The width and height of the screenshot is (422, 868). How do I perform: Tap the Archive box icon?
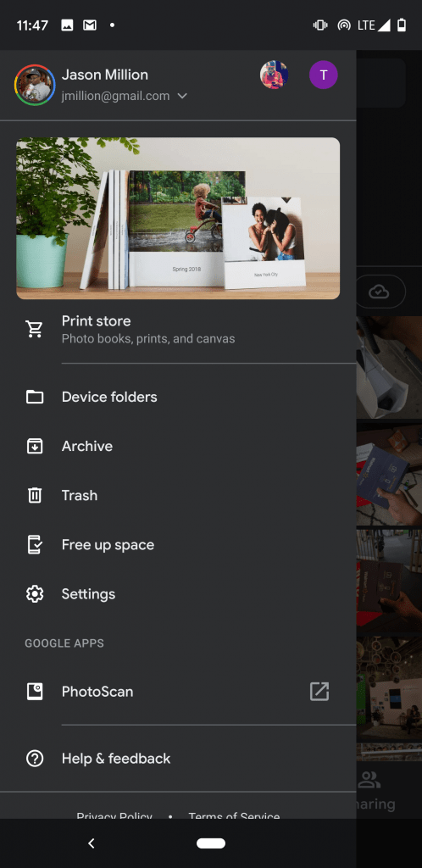pyautogui.click(x=34, y=446)
